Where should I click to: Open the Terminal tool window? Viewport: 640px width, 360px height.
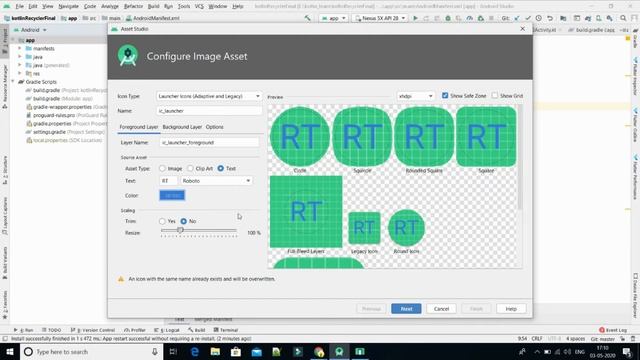[226, 330]
